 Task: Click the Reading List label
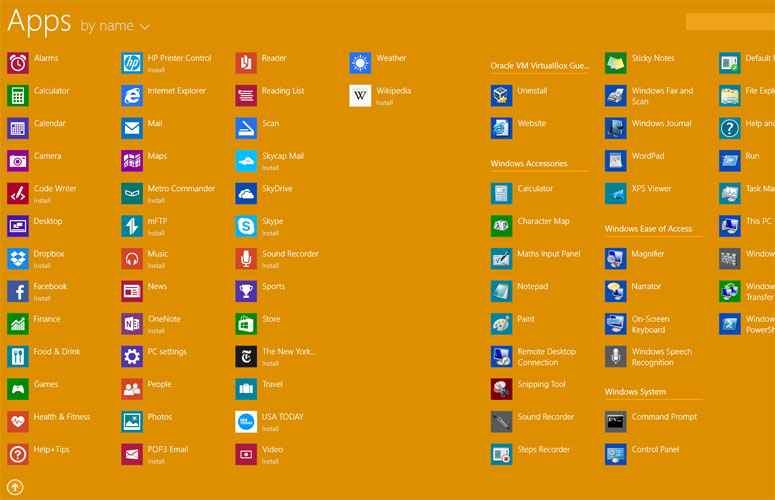click(x=283, y=91)
